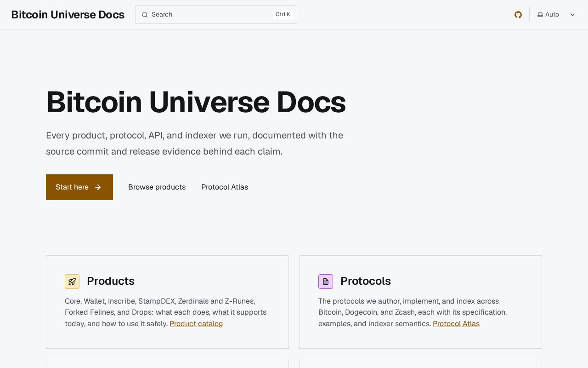Click the Start here button
The image size is (588, 368).
pyautogui.click(x=79, y=187)
